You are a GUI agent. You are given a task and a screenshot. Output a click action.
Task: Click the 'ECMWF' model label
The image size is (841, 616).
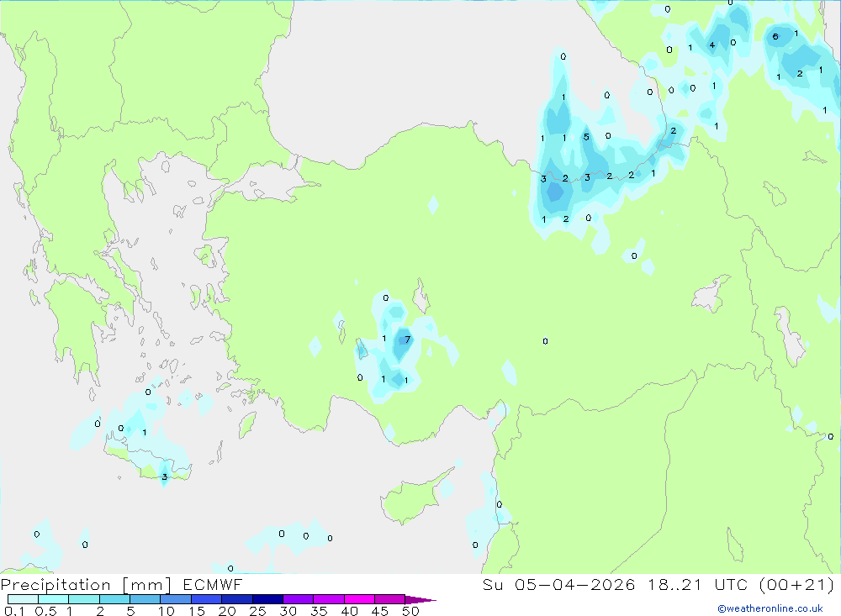coord(213,584)
